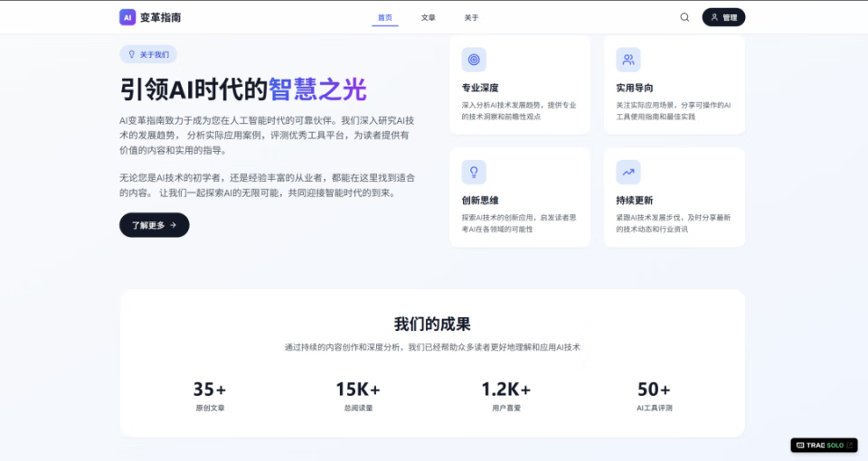Go to the 关于 navigation tab
Viewport: 868px width, 461px height.
click(x=472, y=17)
